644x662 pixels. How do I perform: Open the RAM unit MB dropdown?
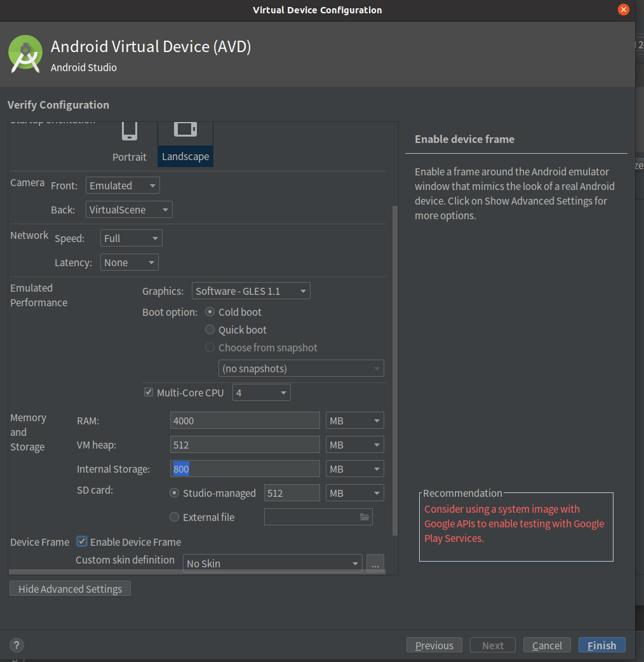[x=354, y=420]
